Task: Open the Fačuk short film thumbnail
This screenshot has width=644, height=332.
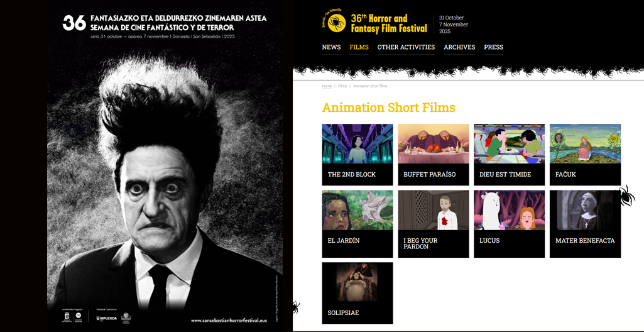Action: click(585, 143)
